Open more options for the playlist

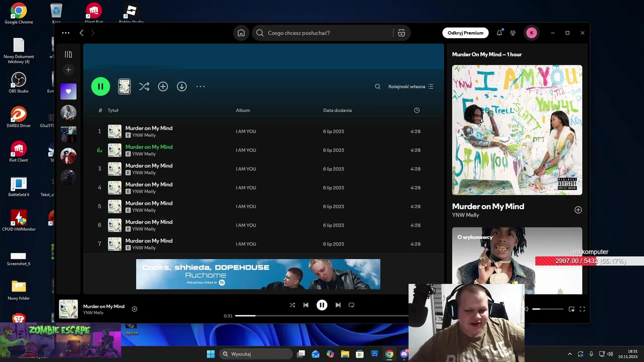tap(200, 86)
